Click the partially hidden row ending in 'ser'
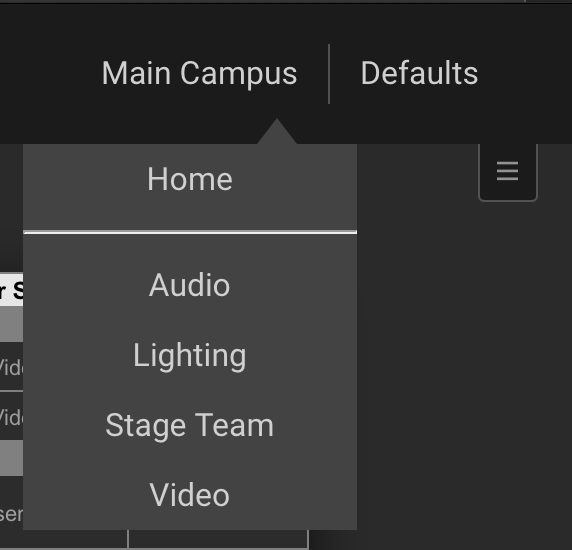Screen dimensions: 572x550 [x=11, y=514]
